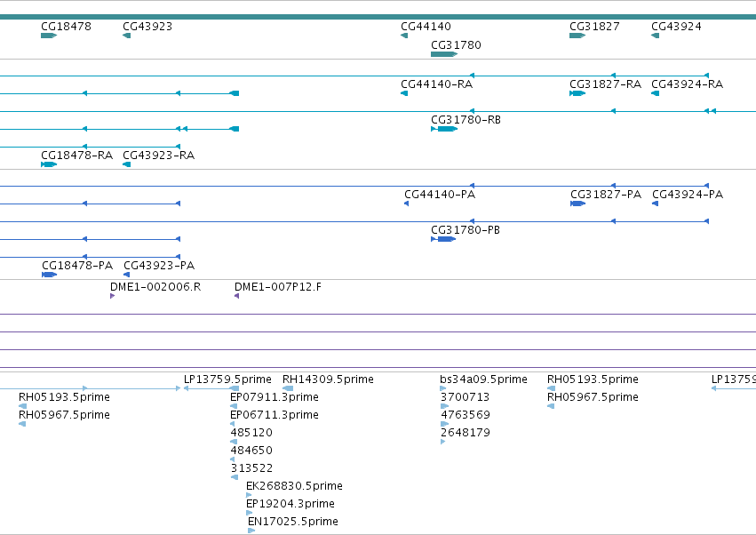Viewport: 756px width, 535px height.
Task: Open the CG31827-RA transcript label
Action: point(606,84)
